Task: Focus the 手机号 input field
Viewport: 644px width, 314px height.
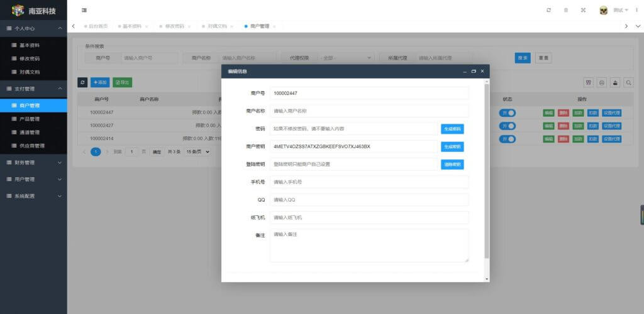Action: point(369,182)
